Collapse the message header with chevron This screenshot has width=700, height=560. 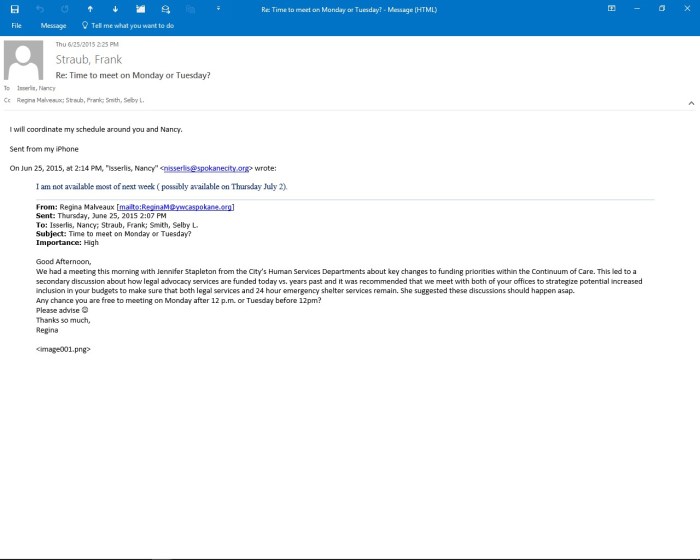coord(690,102)
